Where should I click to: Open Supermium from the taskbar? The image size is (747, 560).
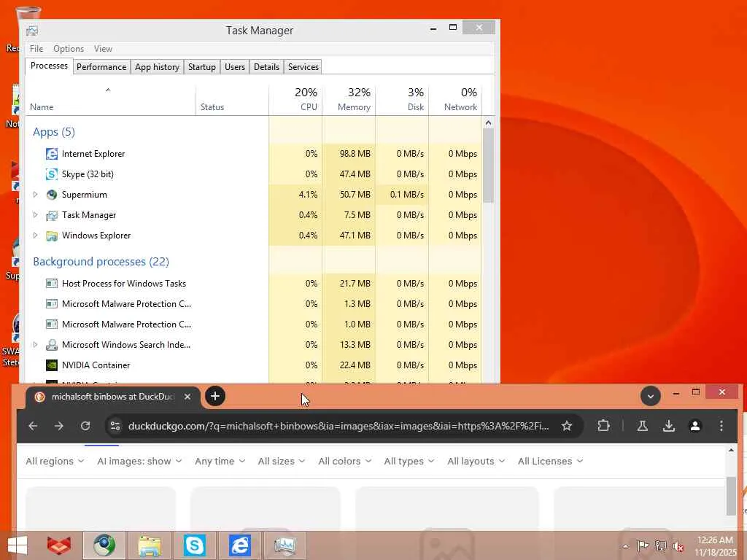click(x=104, y=545)
